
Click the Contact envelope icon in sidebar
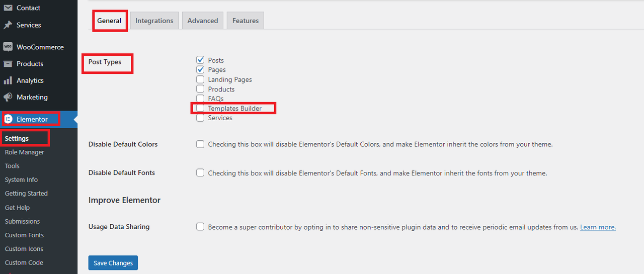8,8
